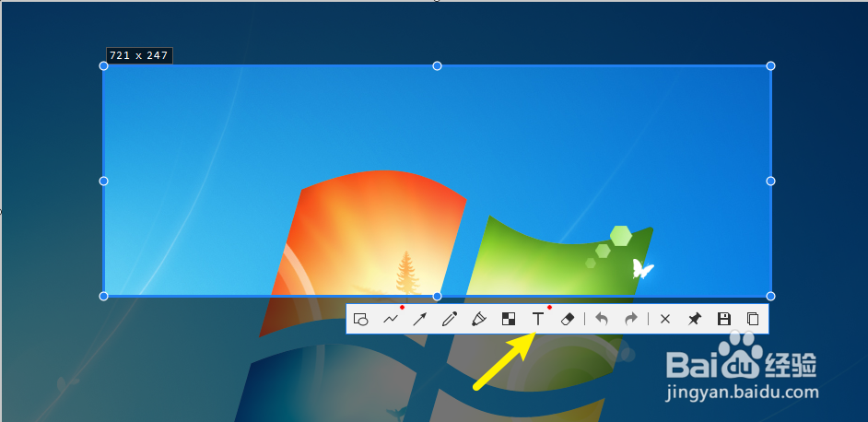Click the bottom-left corner selection handle
Image resolution: width=868 pixels, height=422 pixels.
103,297
